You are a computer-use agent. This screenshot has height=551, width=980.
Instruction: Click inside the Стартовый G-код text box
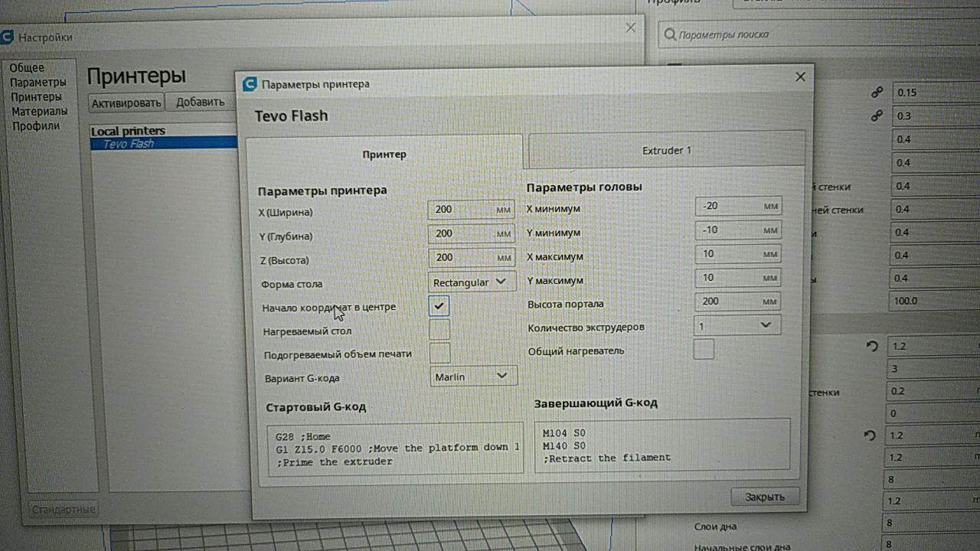(x=396, y=448)
